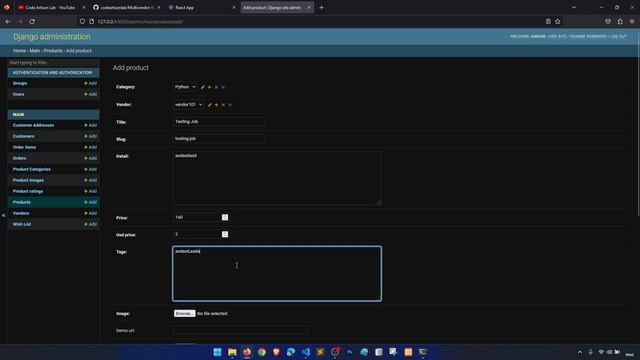View selected category with eye icon
The width and height of the screenshot is (640, 360).
pyautogui.click(x=223, y=87)
